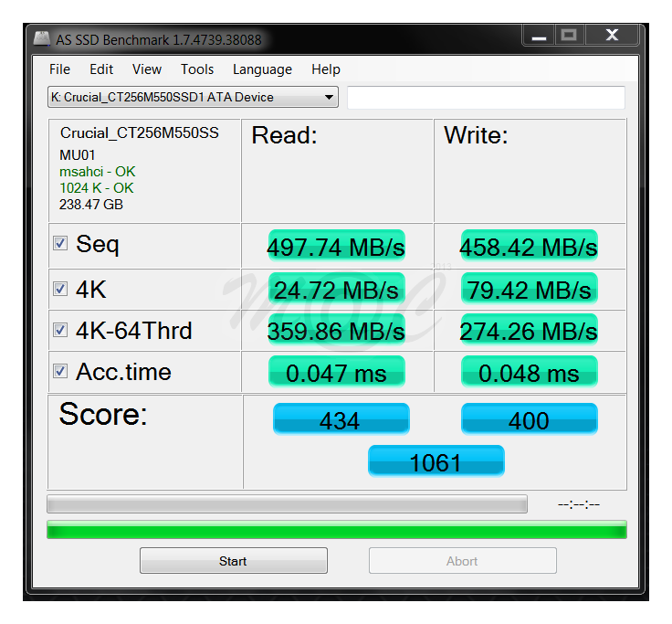Minimize the AS SSD Benchmark window

(x=539, y=35)
